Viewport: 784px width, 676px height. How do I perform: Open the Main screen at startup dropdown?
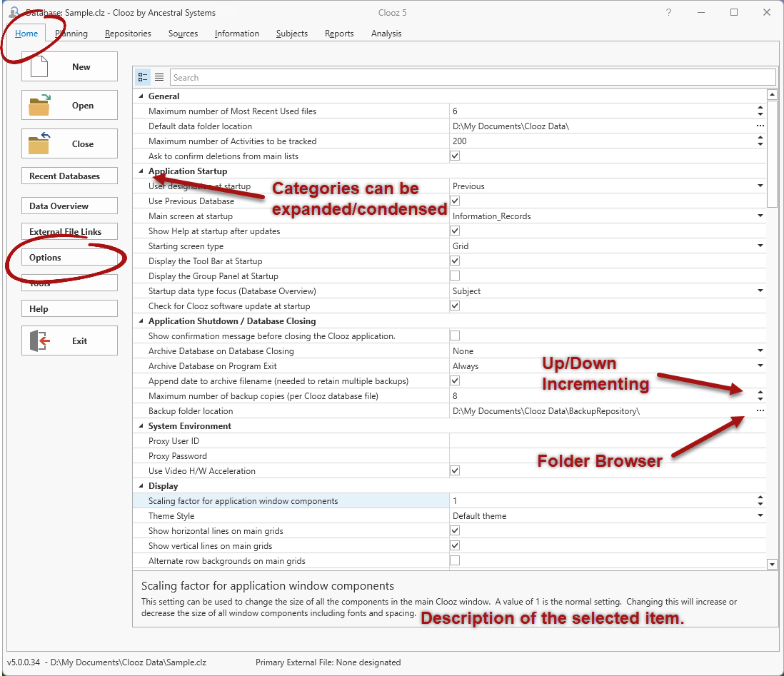pyautogui.click(x=760, y=216)
